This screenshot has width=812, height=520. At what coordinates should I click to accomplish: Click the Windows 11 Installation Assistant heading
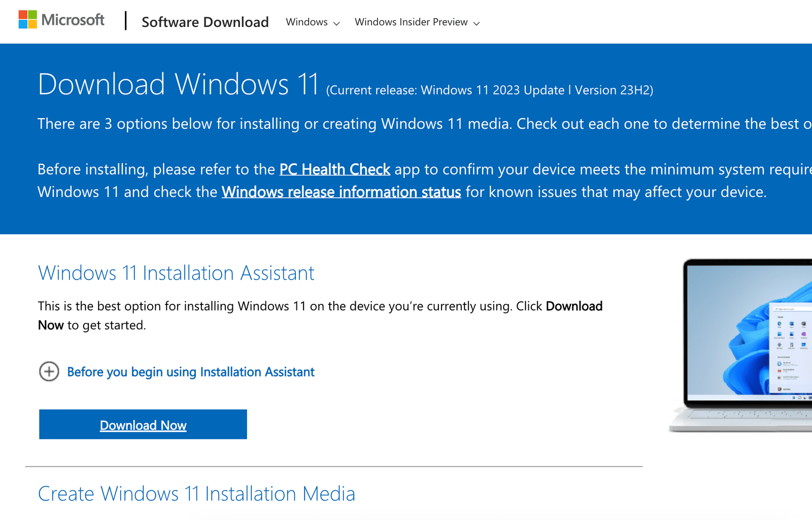(176, 273)
